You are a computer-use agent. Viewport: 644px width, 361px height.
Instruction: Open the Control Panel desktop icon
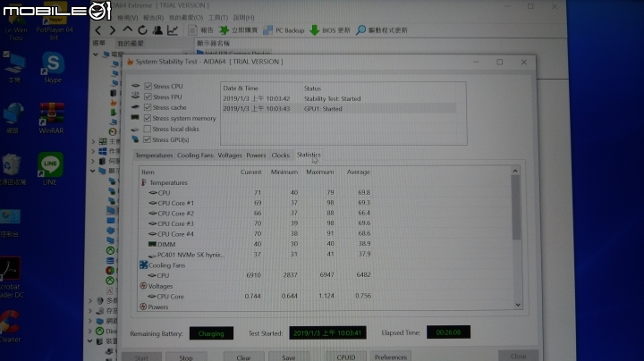10,223
